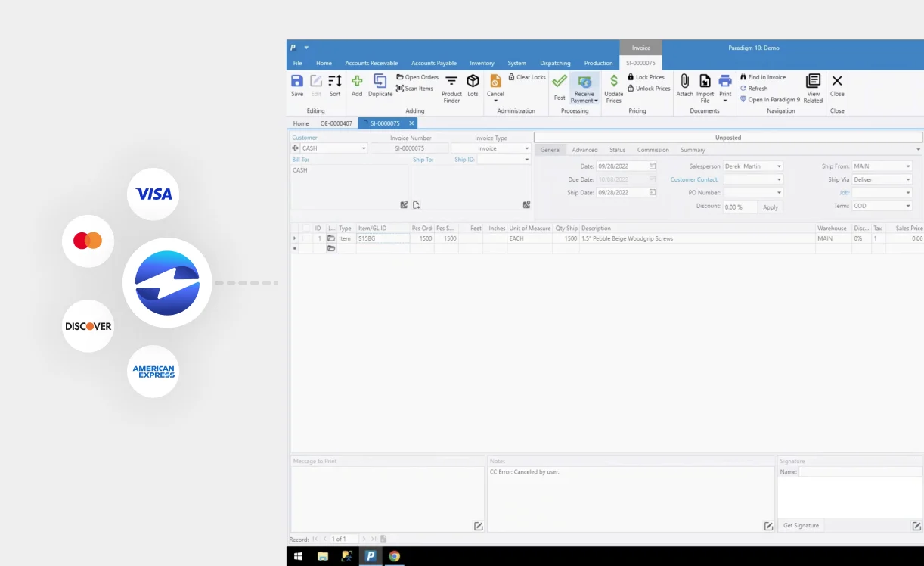This screenshot has width=924, height=566.
Task: Expand the Customer Contact dropdown
Action: click(x=779, y=179)
